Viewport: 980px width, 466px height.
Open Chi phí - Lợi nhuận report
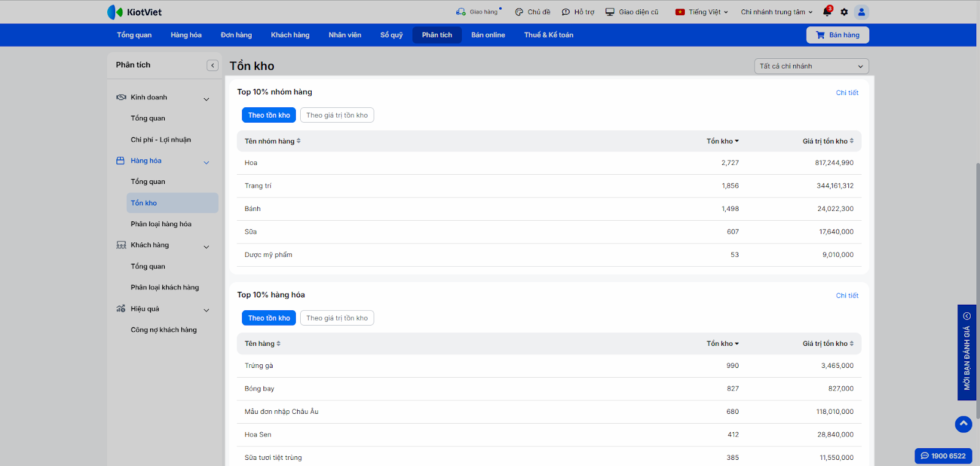160,140
